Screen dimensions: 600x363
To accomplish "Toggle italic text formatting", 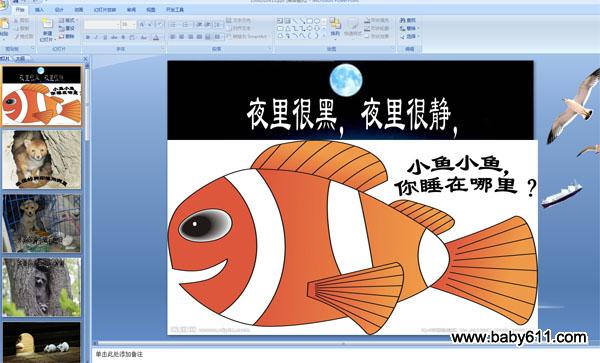I will (96, 37).
